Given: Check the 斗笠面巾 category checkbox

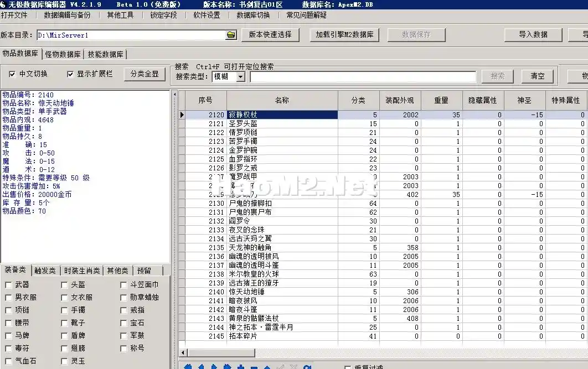Looking at the screenshot, I should coord(123,285).
